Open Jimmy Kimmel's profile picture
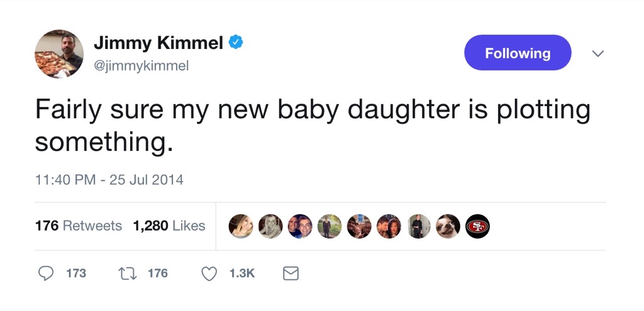 point(59,53)
